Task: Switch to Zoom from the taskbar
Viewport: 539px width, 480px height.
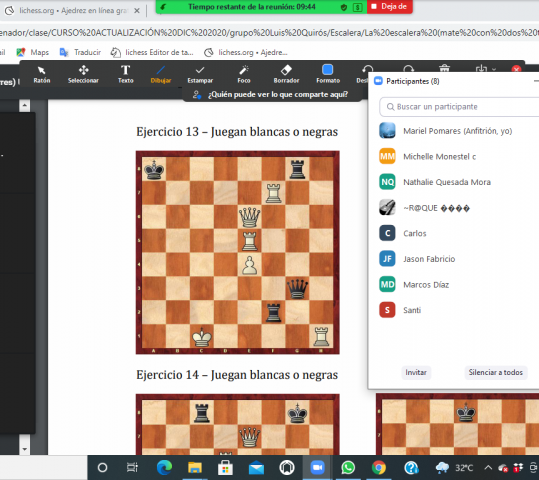Action: [317, 468]
